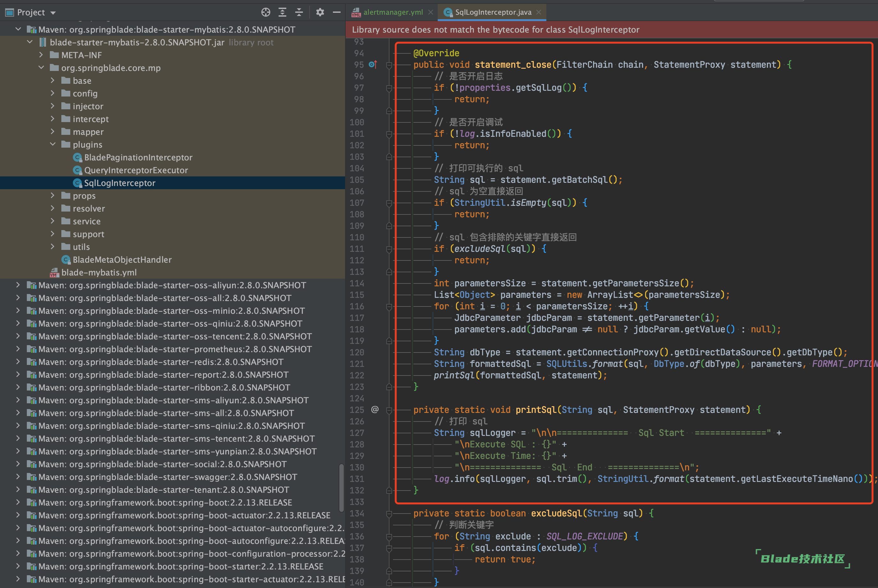Expand the props folder
The height and width of the screenshot is (588, 878).
[x=52, y=195]
